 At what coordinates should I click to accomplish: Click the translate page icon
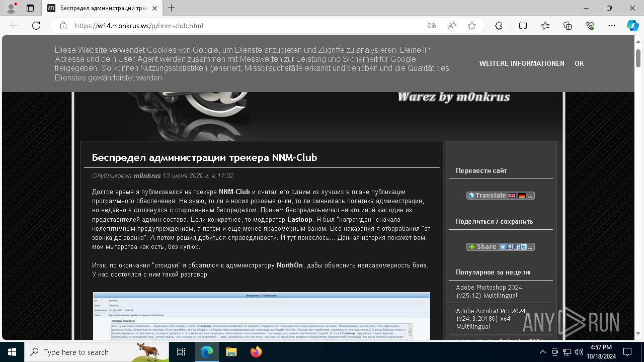(432, 26)
